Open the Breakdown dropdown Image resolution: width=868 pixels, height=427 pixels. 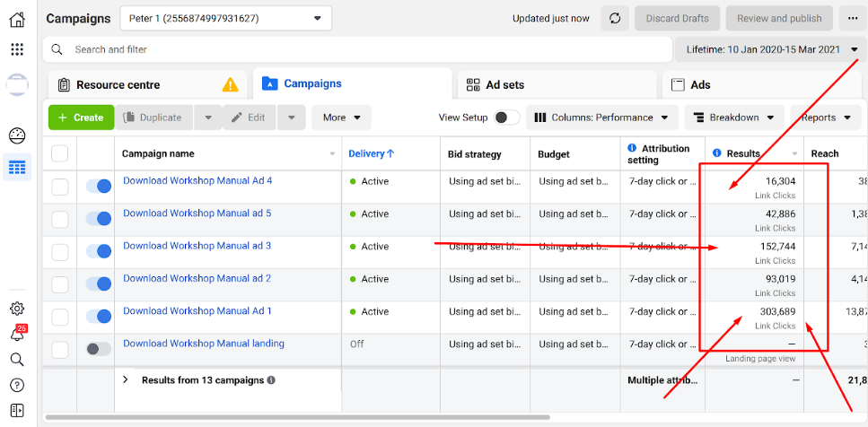(733, 118)
